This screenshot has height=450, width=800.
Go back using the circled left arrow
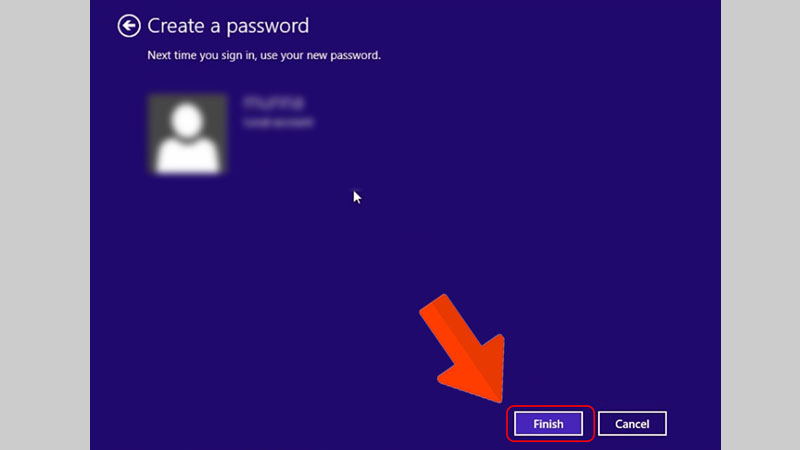pos(129,26)
